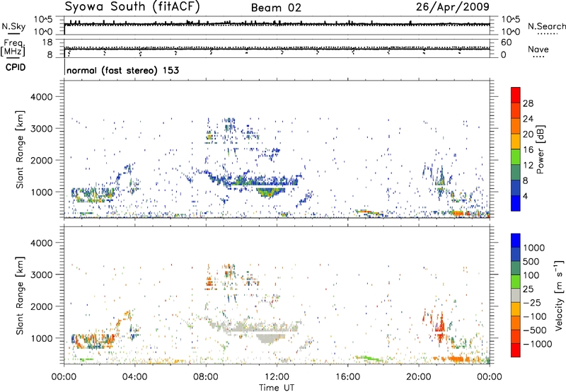The image size is (566, 392).
Task: Click the '3000' tick on velocity panel axis
Action: [x=41, y=275]
